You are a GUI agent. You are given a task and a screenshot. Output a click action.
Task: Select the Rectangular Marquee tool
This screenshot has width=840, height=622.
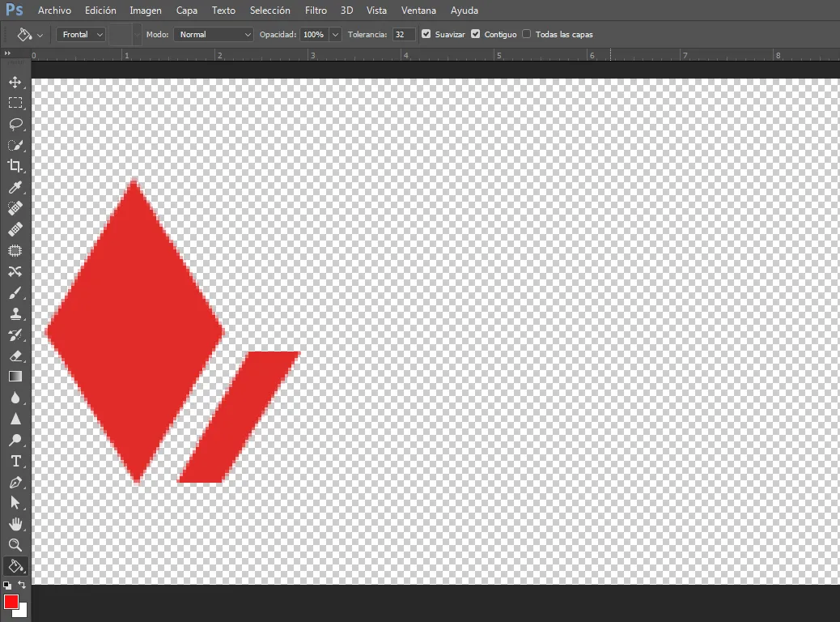click(15, 103)
